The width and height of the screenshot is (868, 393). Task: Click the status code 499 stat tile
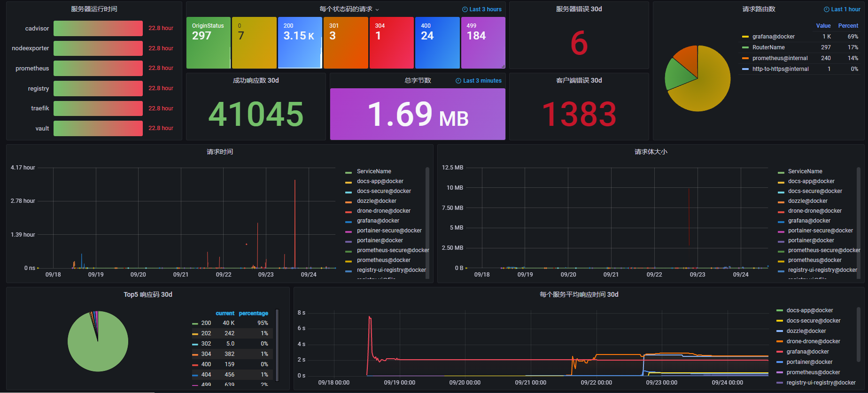(483, 43)
